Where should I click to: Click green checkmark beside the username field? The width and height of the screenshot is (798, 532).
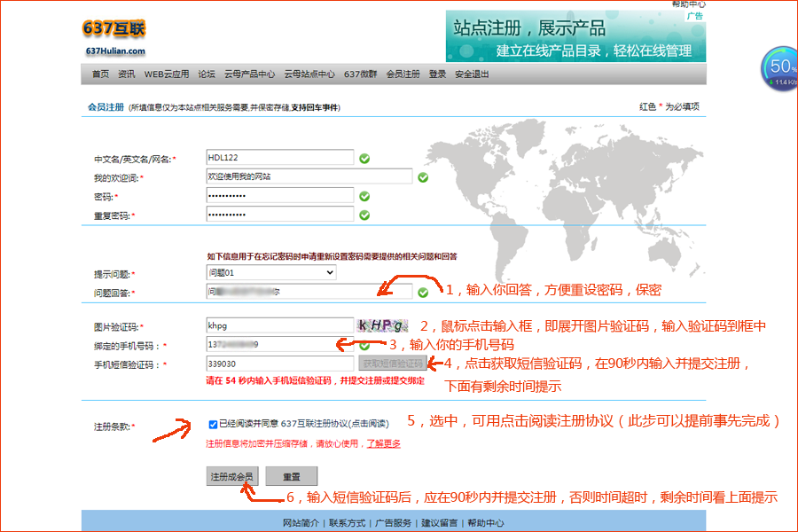pos(364,159)
